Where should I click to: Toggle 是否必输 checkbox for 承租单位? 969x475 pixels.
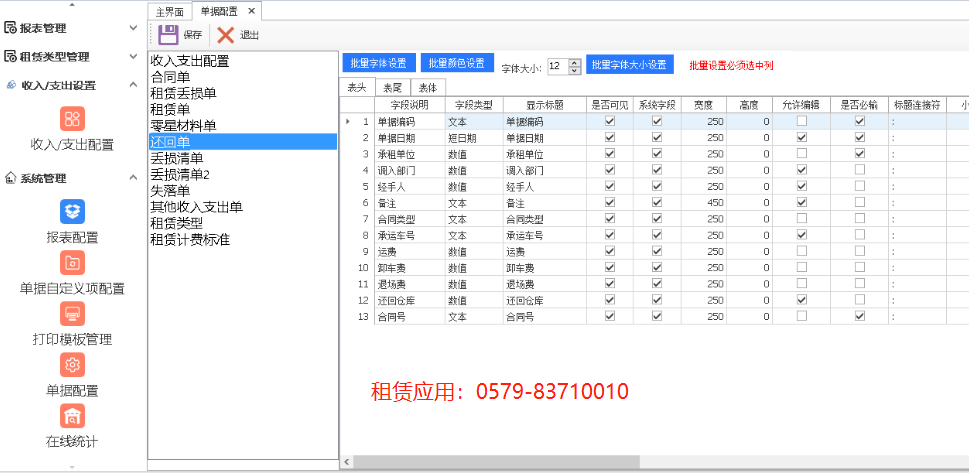coord(860,153)
